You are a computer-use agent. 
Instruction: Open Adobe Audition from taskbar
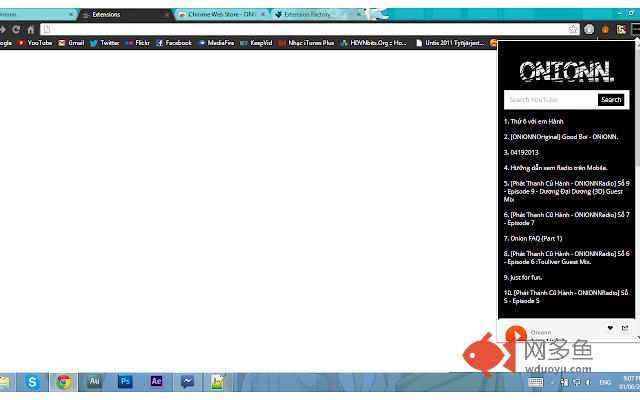(94, 382)
